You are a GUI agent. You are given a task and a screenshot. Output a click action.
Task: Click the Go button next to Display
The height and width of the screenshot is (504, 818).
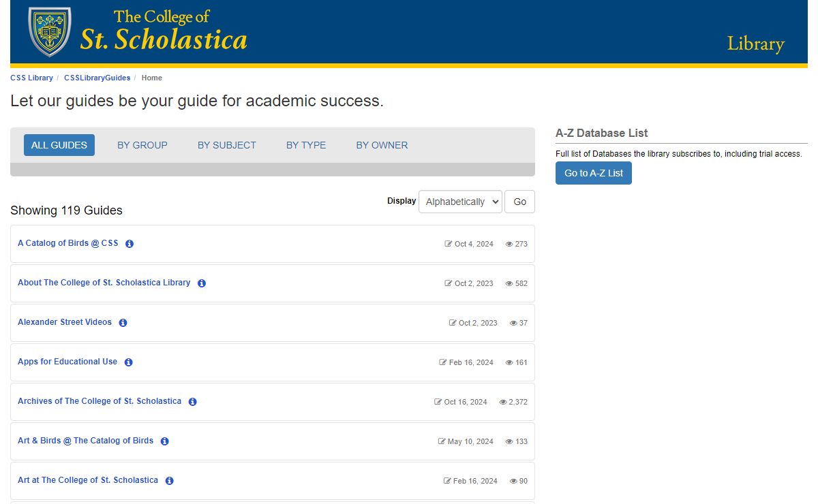tap(519, 202)
